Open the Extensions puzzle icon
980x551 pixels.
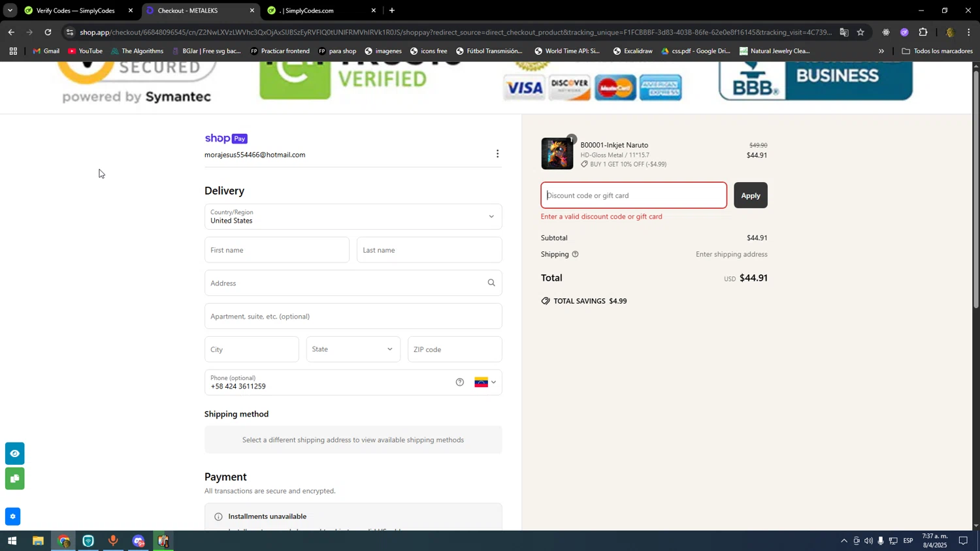click(923, 32)
